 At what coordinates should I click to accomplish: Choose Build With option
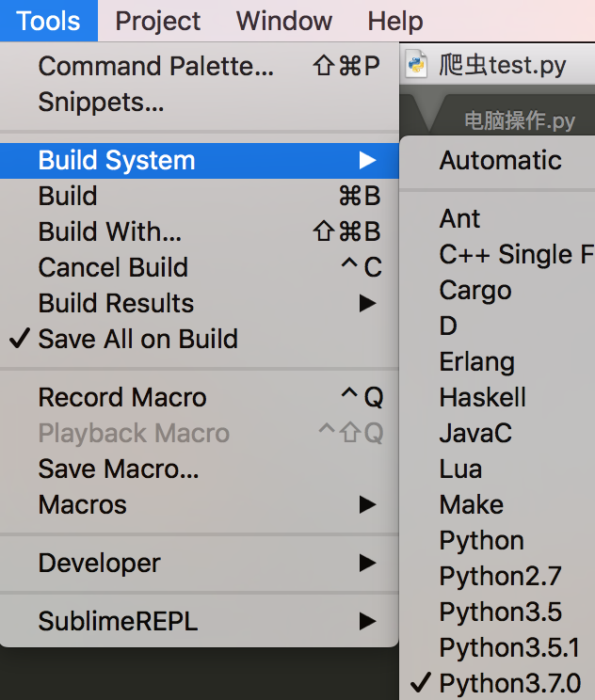pos(110,231)
